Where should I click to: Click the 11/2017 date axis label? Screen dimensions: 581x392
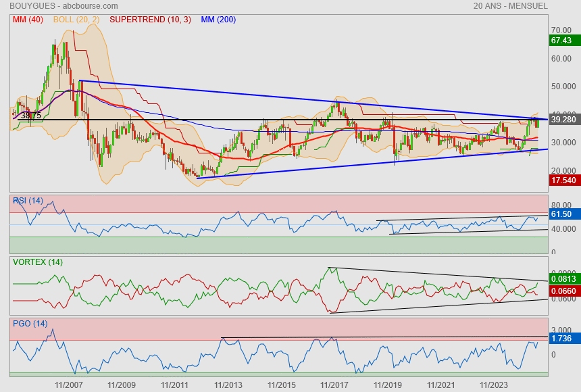click(x=334, y=385)
